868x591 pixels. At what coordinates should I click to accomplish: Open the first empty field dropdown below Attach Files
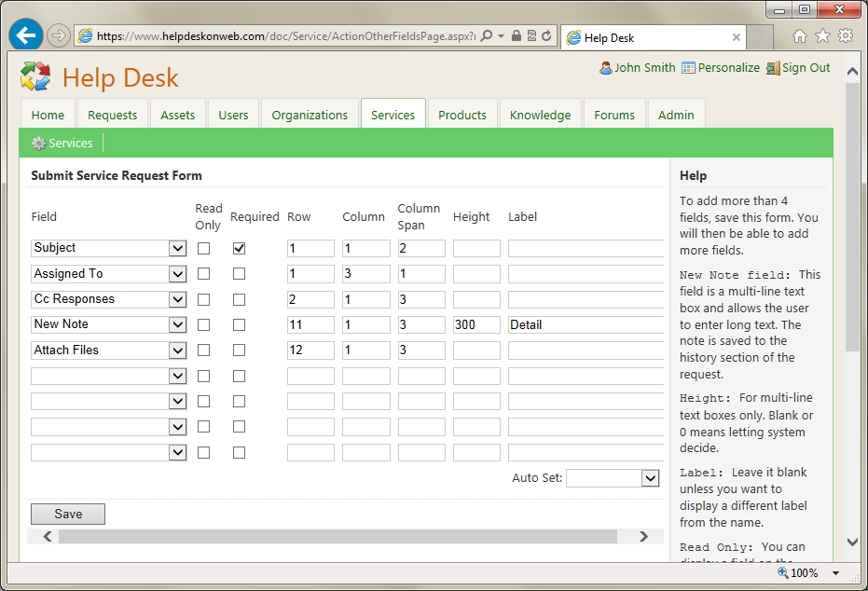point(177,376)
